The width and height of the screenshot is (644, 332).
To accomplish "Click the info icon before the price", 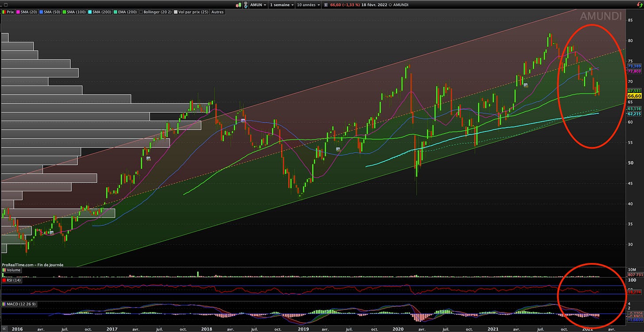I will tap(326, 5).
